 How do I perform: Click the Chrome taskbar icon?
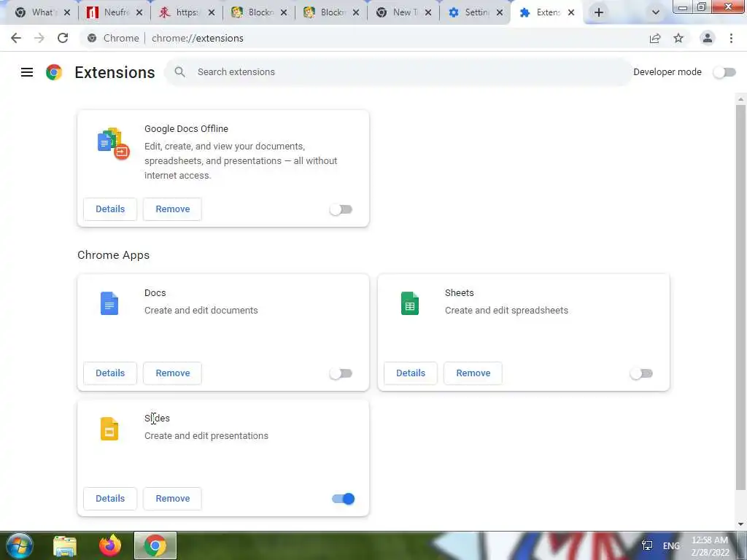click(x=155, y=545)
